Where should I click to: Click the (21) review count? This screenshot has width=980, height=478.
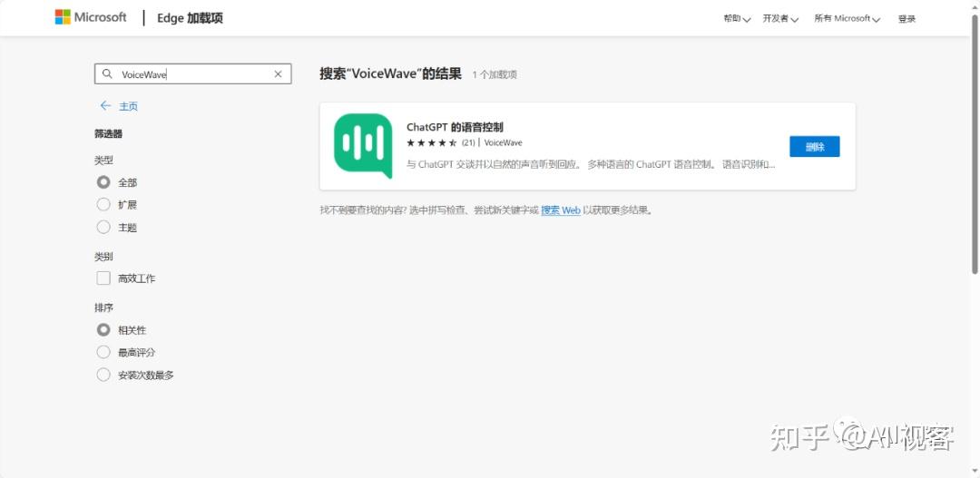(x=468, y=143)
